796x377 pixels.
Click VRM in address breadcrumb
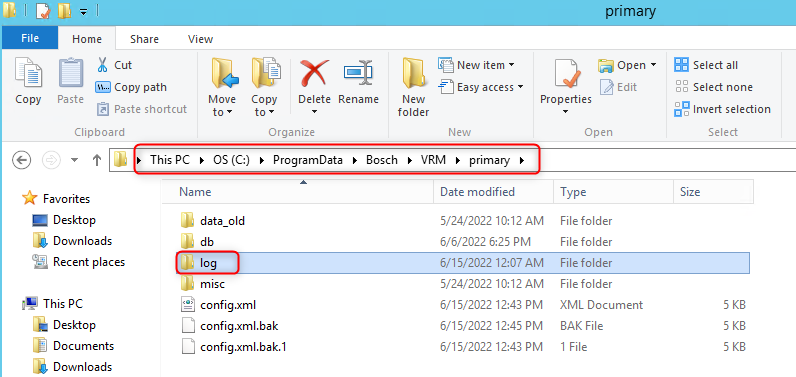(x=433, y=160)
